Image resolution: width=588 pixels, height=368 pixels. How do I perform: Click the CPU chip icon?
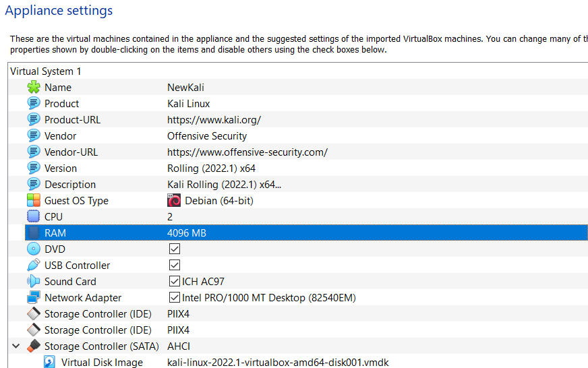pos(34,217)
